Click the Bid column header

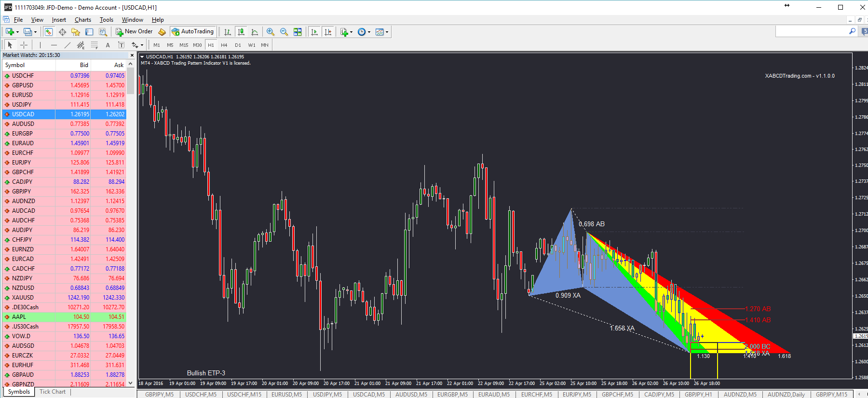click(x=73, y=65)
